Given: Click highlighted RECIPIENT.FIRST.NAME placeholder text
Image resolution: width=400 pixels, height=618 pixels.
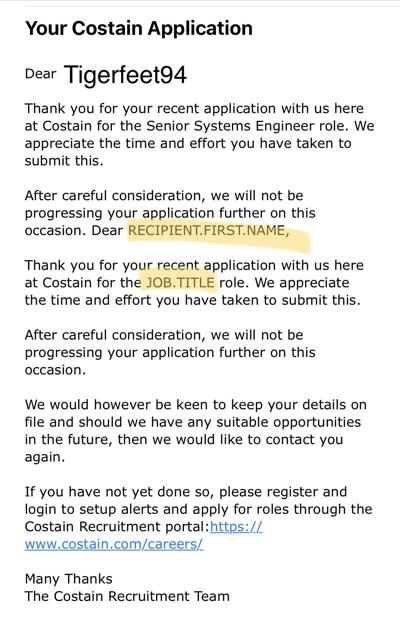Looking at the screenshot, I should click(208, 231).
